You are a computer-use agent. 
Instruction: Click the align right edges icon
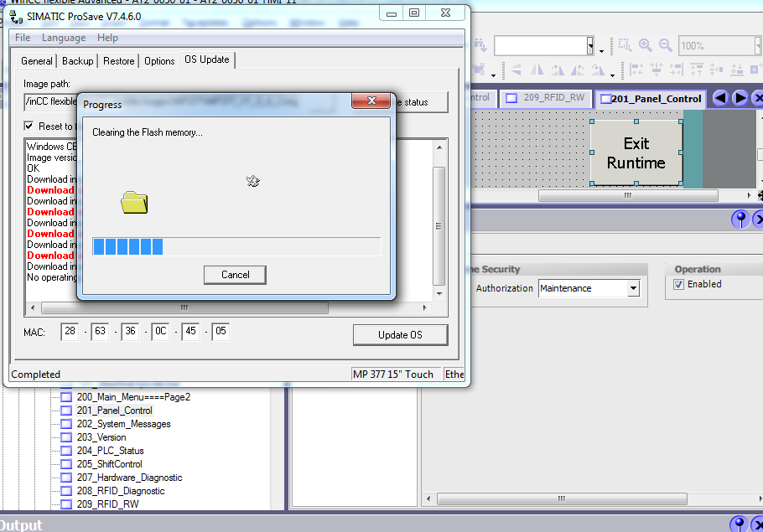677,70
